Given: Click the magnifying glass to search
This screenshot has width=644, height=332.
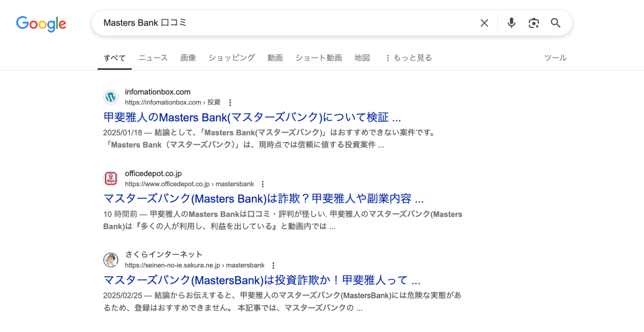Looking at the screenshot, I should pos(556,23).
